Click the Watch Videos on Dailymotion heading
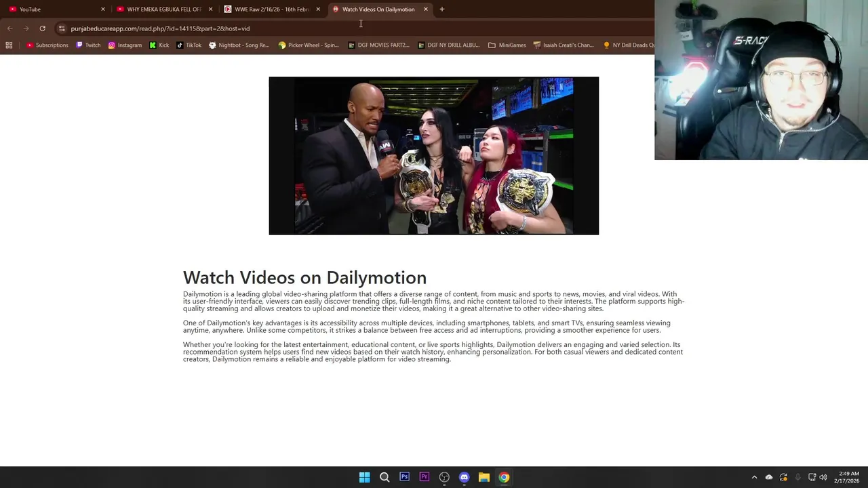 [304, 277]
